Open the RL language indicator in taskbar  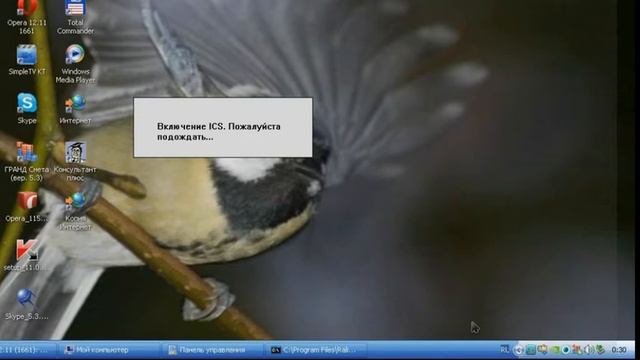(504, 349)
